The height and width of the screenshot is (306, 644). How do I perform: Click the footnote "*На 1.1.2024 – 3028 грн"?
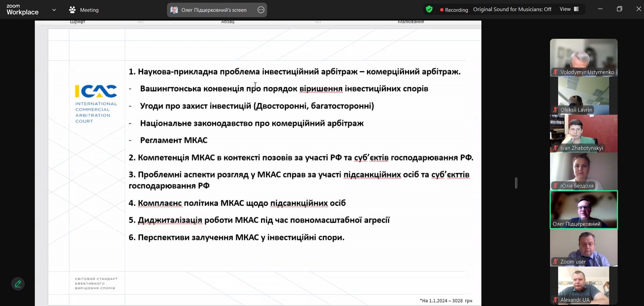[x=446, y=301]
